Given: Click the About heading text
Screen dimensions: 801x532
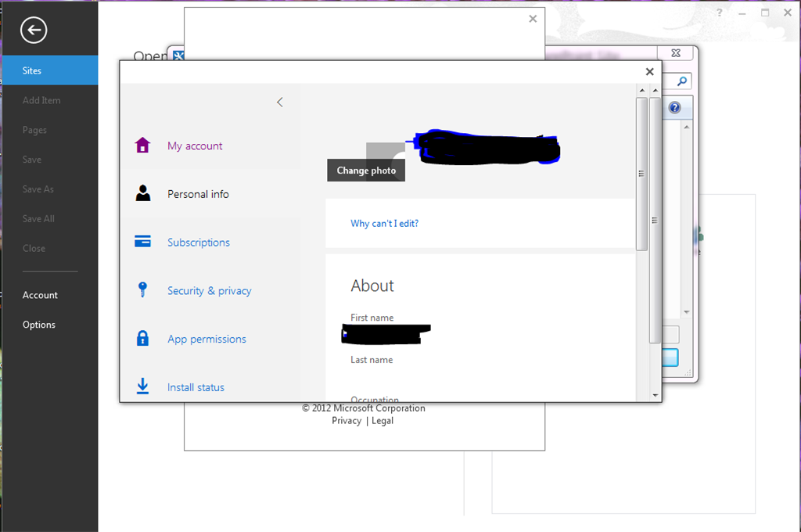Looking at the screenshot, I should tap(372, 286).
